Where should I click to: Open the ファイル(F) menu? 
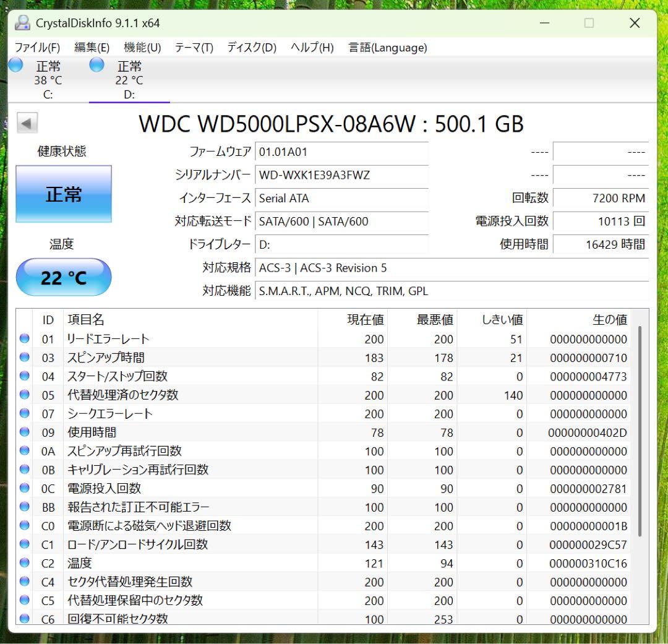pos(36,47)
